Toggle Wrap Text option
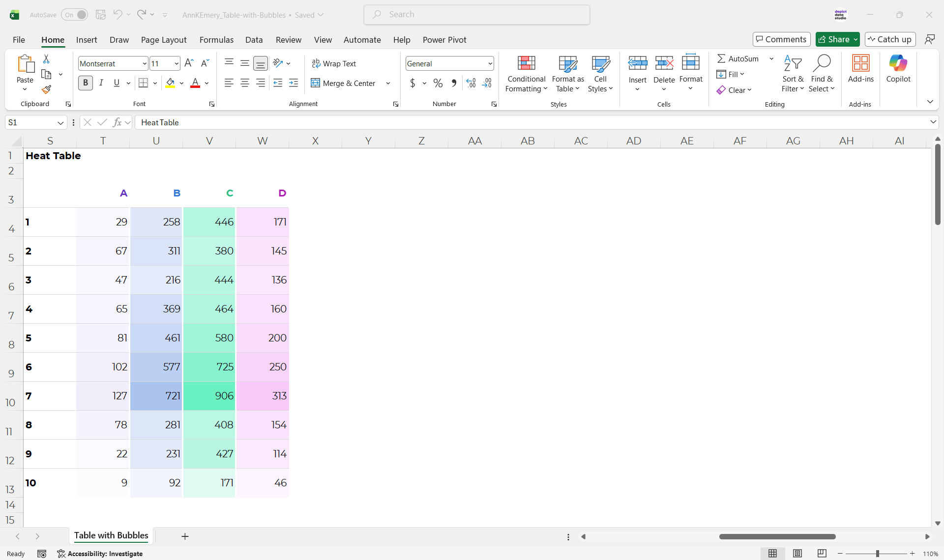Screen dimensions: 944x560 point(334,64)
